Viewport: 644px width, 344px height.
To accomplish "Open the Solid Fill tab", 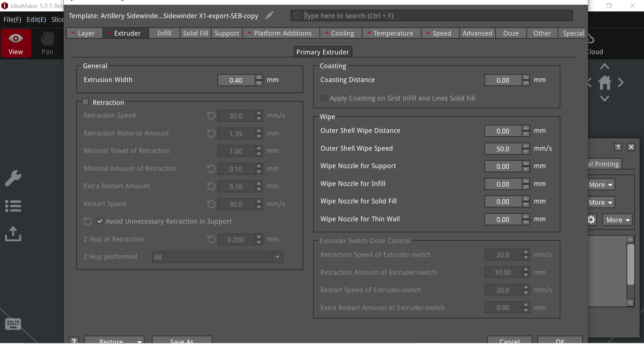I will [x=196, y=33].
